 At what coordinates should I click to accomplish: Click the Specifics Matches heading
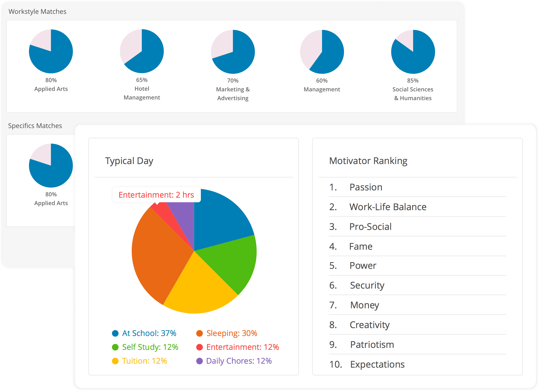pyautogui.click(x=35, y=126)
